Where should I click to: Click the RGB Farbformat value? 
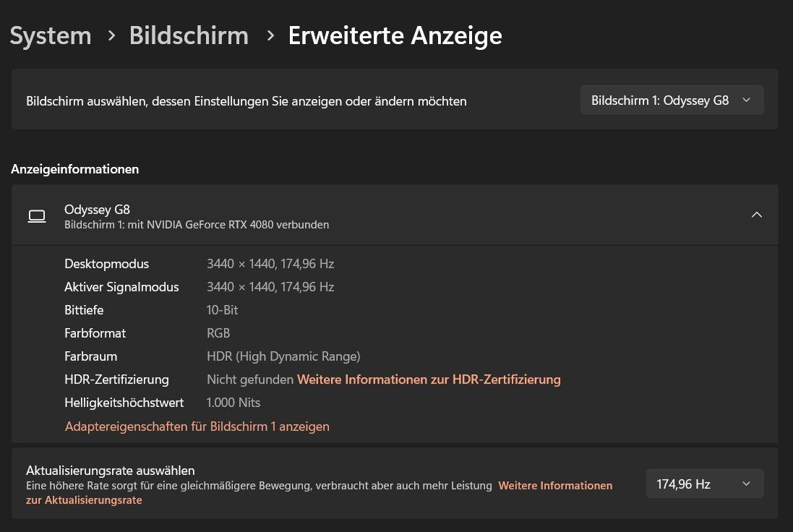[218, 333]
